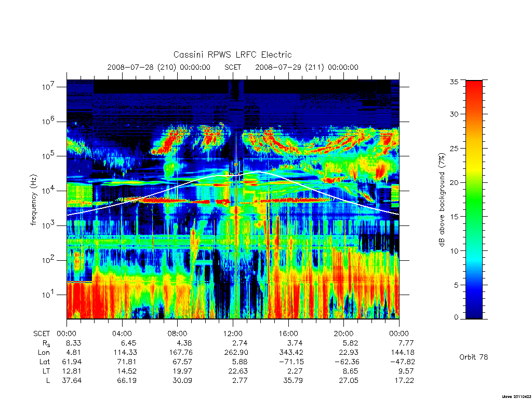Click the '16:00' time tick label

pyautogui.click(x=288, y=334)
